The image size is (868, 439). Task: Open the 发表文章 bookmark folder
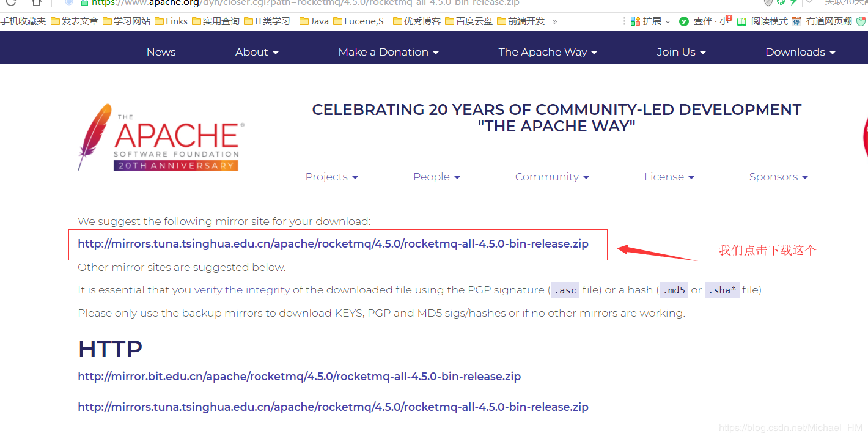pos(75,21)
